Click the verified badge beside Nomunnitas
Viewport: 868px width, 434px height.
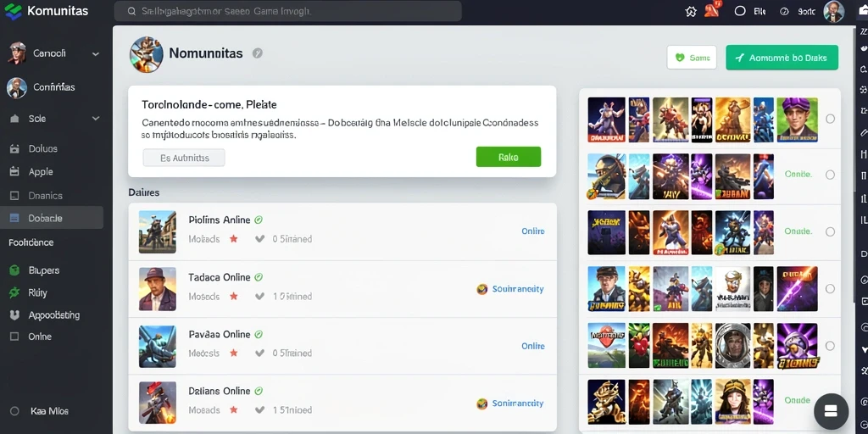(x=258, y=53)
